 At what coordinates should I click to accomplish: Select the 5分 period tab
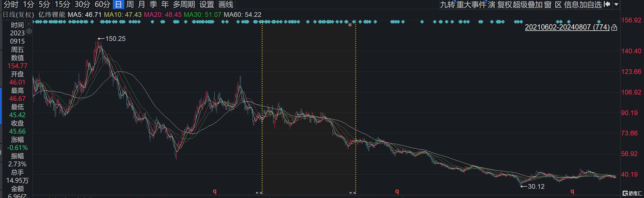click(x=44, y=4)
